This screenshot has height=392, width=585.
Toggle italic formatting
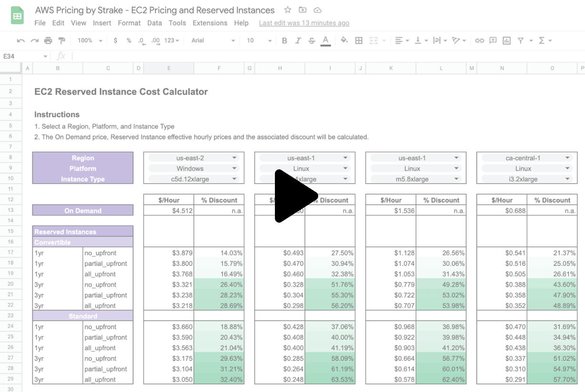[x=298, y=41]
